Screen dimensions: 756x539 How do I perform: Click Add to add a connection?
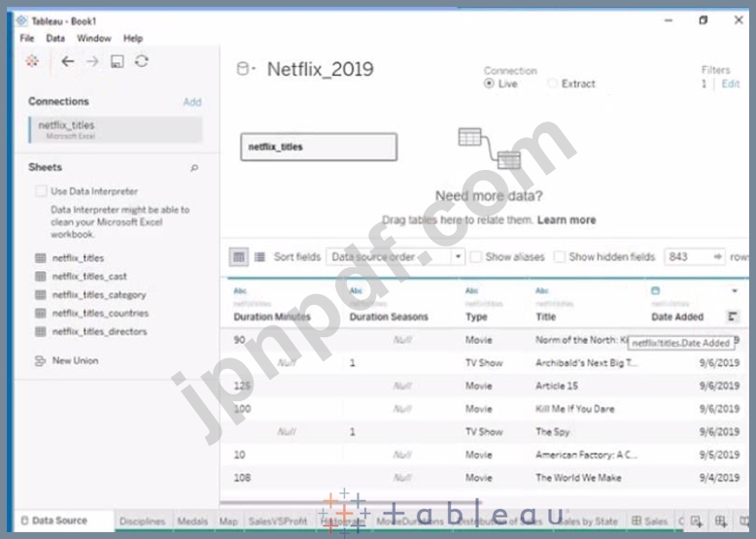[x=192, y=102]
